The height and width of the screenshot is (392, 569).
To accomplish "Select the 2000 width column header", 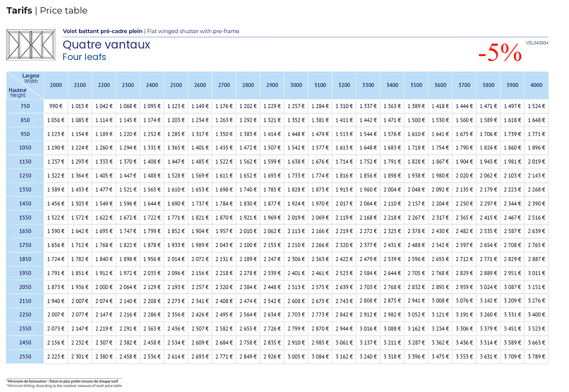I will coord(56,85).
